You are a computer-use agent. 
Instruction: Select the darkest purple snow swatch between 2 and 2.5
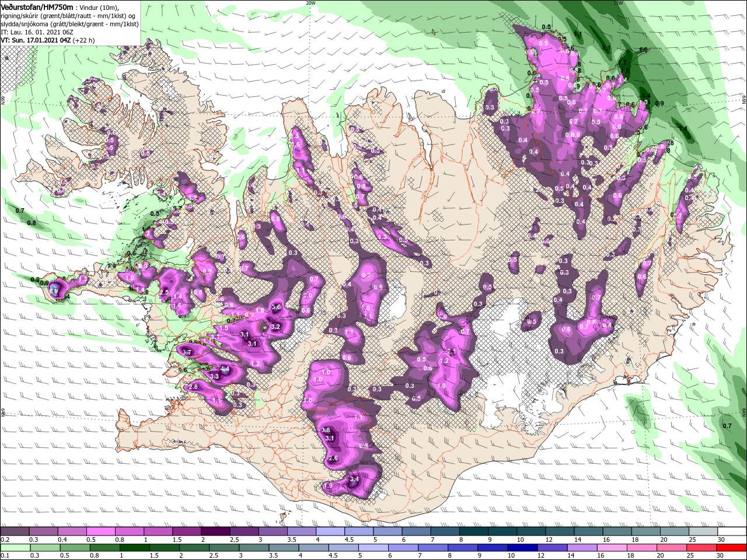pyautogui.click(x=215, y=531)
